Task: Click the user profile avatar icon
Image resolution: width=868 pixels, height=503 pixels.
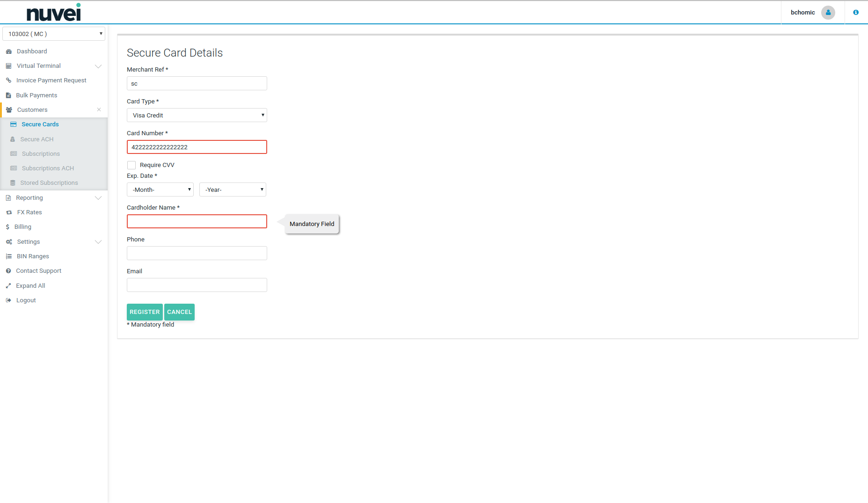Action: click(828, 13)
